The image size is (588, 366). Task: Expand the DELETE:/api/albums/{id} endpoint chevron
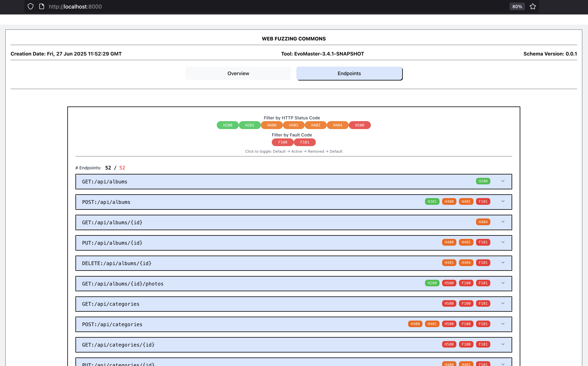pyautogui.click(x=503, y=263)
